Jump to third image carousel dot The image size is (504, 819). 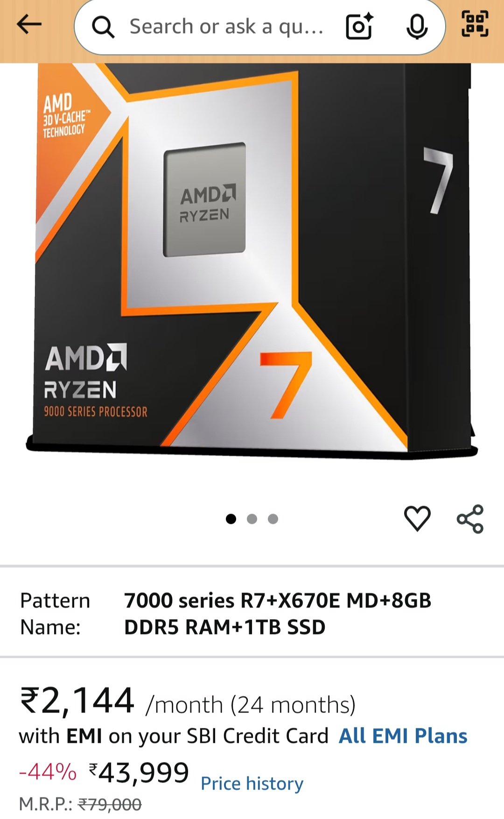click(273, 519)
